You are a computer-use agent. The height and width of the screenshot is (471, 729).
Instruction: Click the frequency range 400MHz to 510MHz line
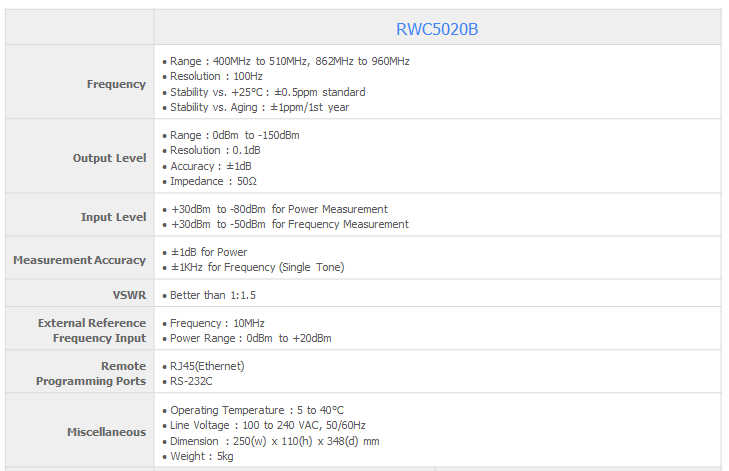289,61
